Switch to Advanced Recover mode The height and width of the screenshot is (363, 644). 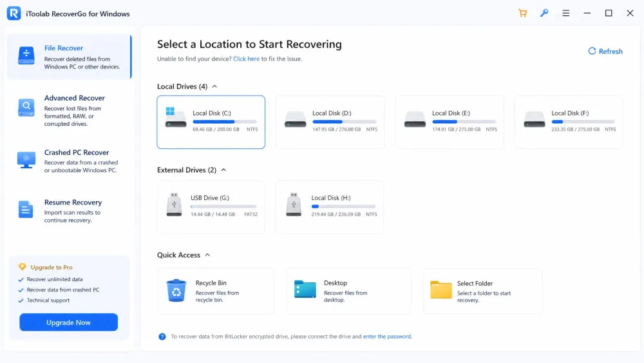coord(69,110)
